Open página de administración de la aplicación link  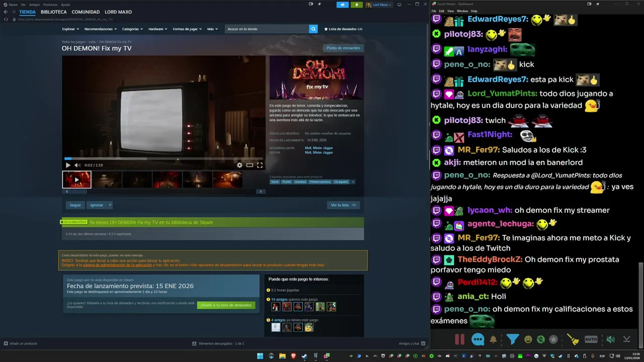coord(118,265)
